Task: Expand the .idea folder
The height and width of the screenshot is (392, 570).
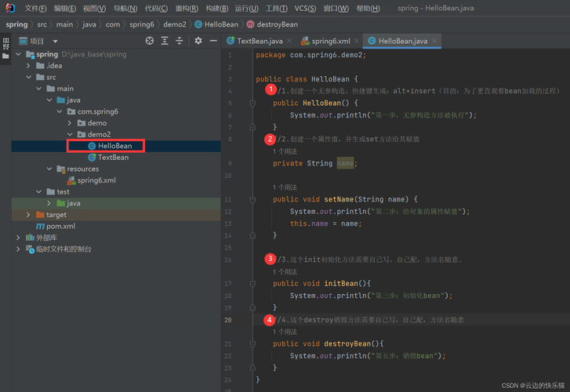Action: [x=28, y=66]
